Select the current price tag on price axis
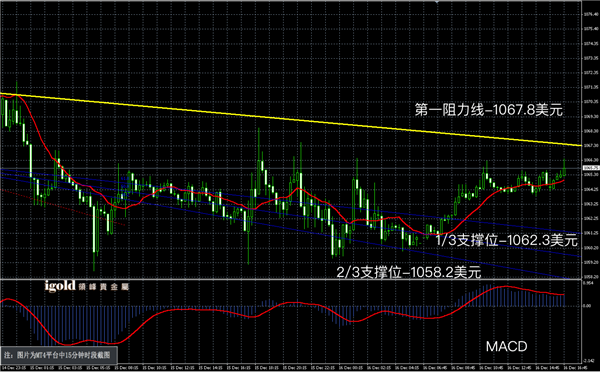This screenshot has width=600, height=372. pos(591,168)
